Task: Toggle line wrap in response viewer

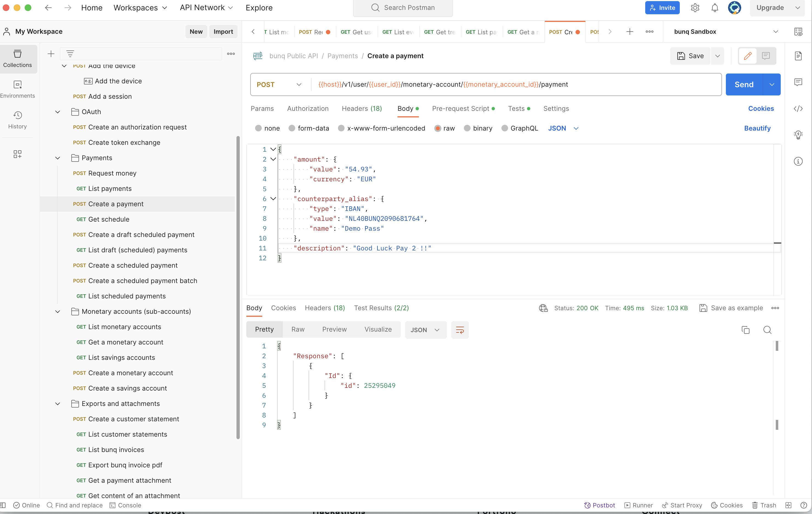Action: (x=459, y=330)
